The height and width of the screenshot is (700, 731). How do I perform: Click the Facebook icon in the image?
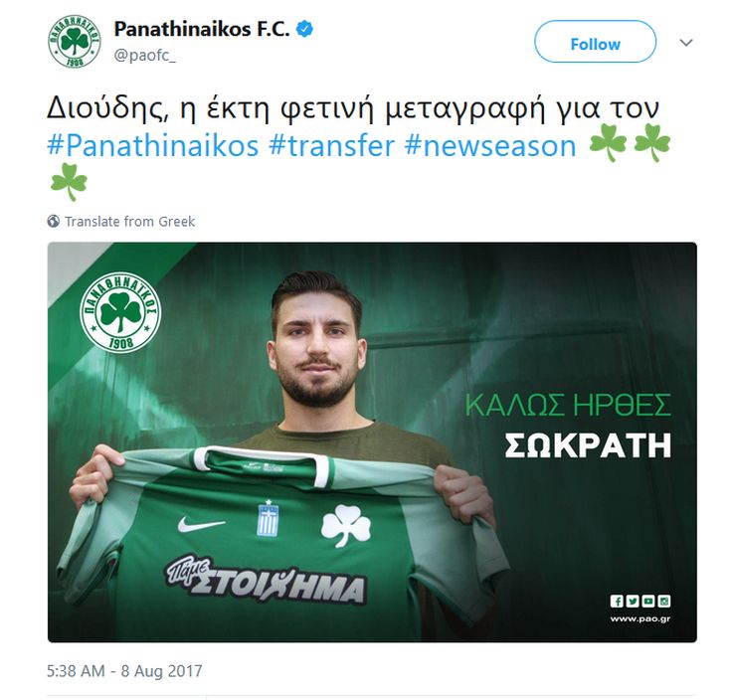point(617,601)
